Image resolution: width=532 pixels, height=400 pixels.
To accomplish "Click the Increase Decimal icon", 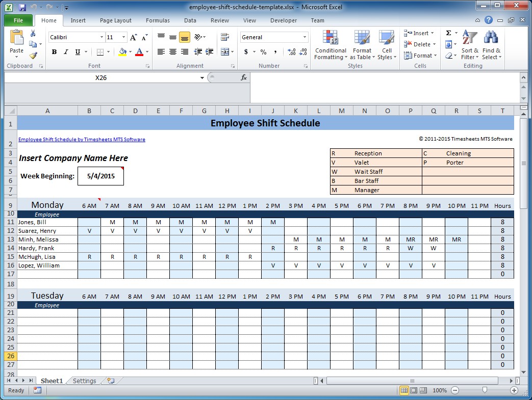I will 292,52.
